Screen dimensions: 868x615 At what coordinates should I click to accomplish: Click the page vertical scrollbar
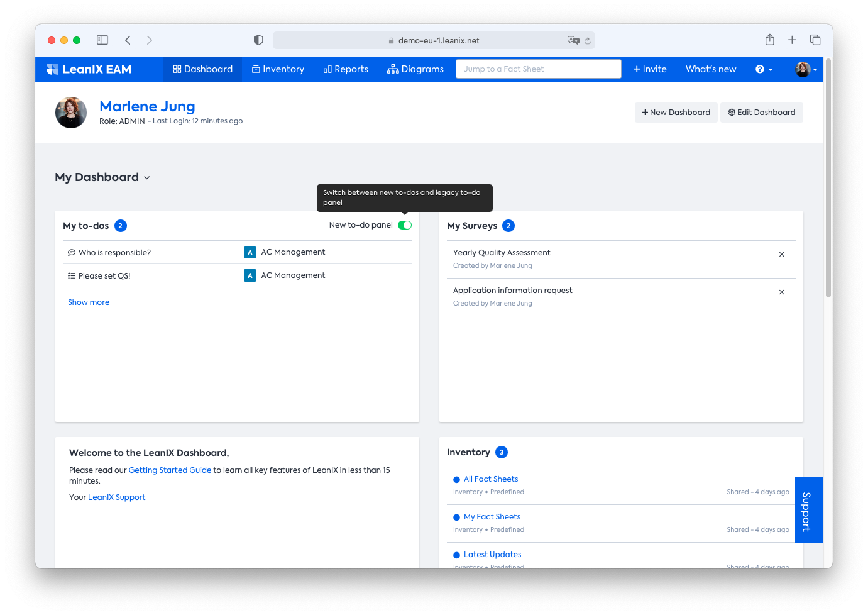click(x=828, y=178)
